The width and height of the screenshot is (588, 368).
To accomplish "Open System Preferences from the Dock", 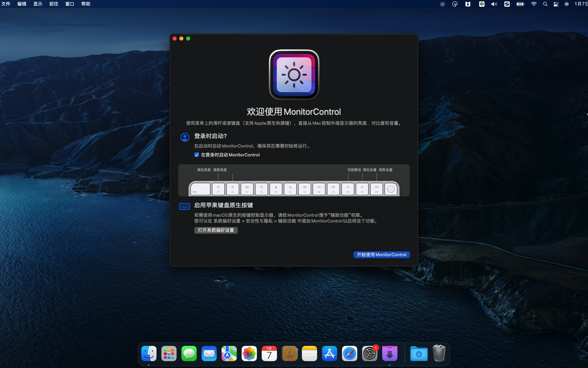I will 370,354.
